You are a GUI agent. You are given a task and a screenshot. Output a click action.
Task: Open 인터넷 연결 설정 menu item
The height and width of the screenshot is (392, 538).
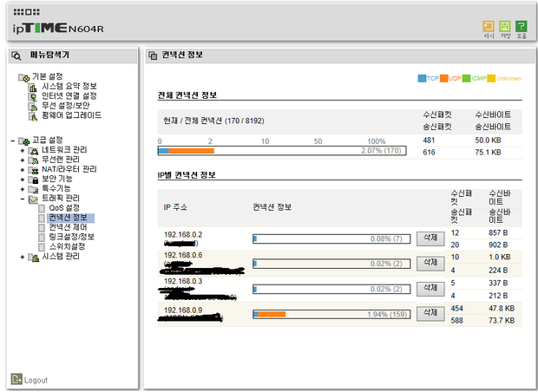coord(69,95)
